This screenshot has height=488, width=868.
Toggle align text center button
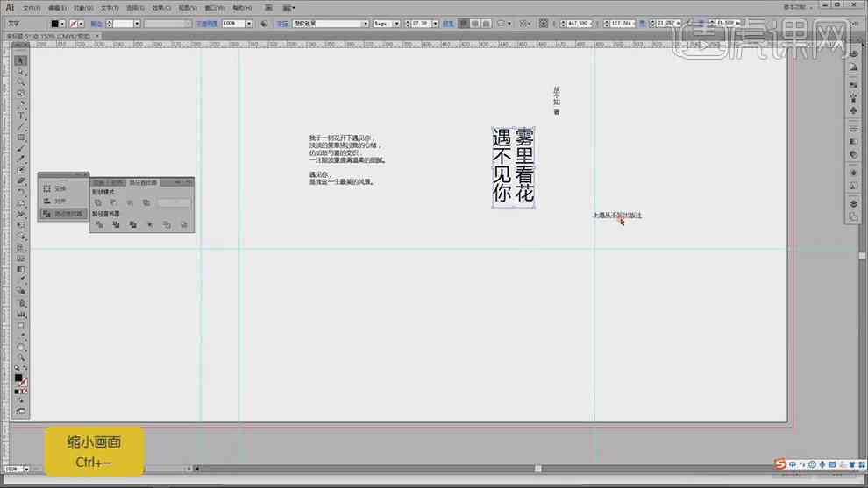coord(474,24)
